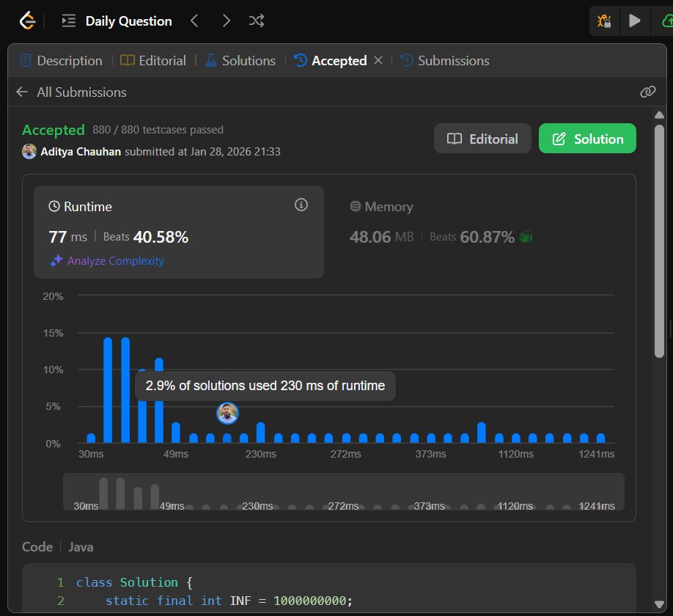Go to previous question arrow

point(194,21)
